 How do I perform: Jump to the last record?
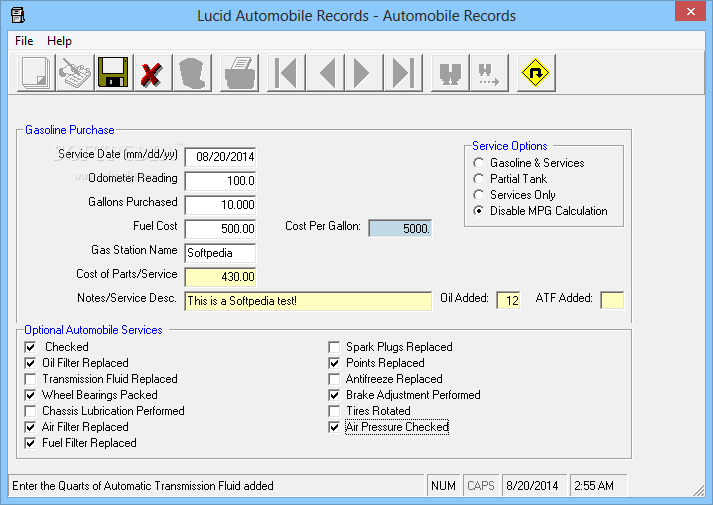(403, 73)
